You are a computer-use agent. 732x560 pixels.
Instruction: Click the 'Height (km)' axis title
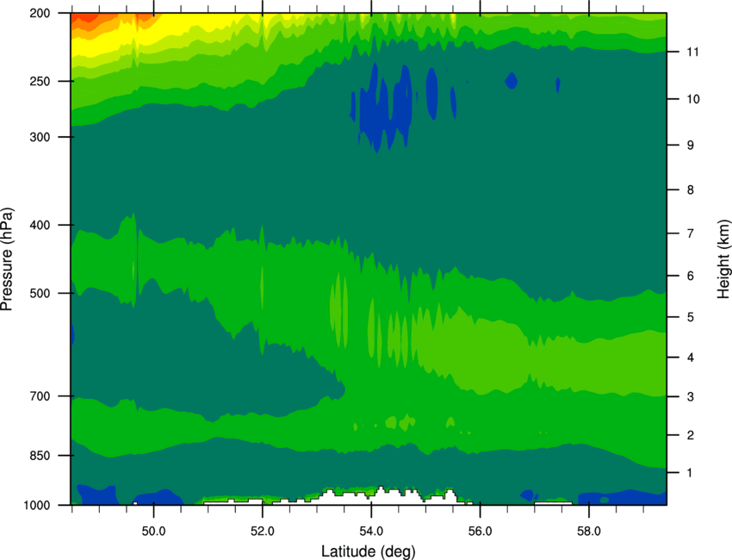[723, 258]
